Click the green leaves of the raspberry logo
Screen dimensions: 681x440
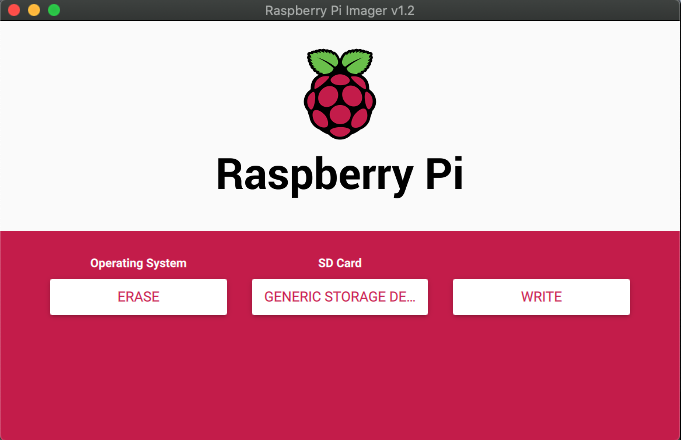340,62
